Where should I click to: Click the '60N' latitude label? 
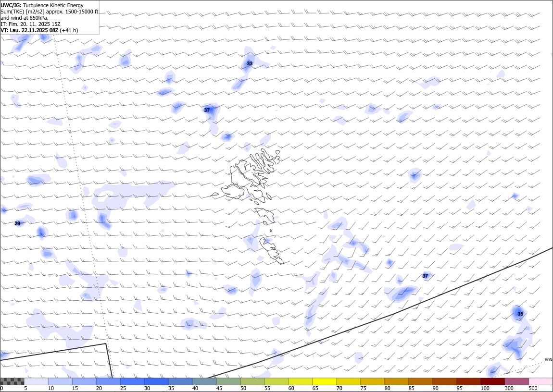548,360
